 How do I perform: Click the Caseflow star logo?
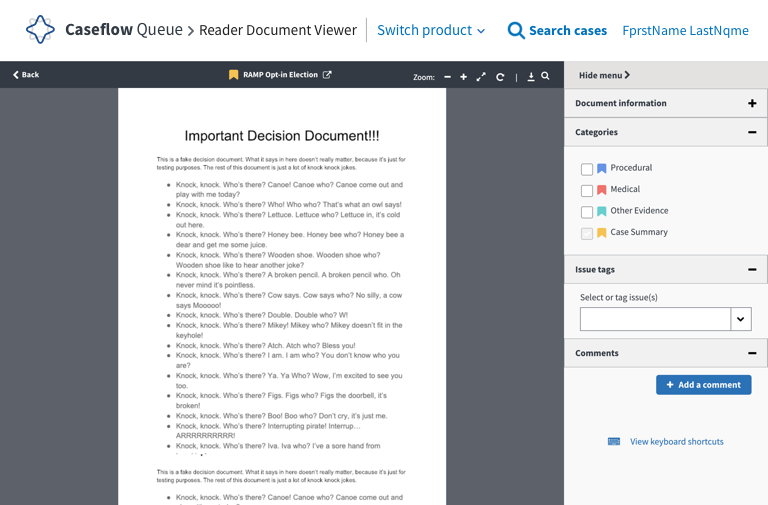point(40,29)
